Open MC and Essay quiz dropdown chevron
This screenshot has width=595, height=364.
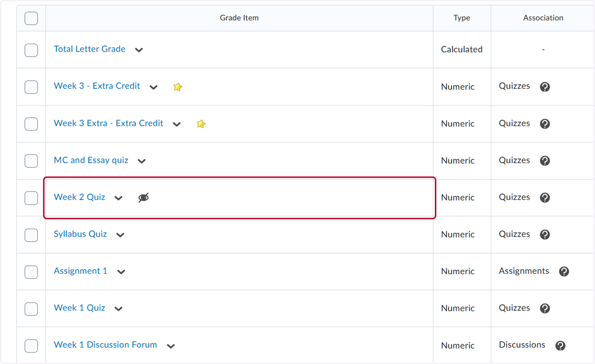click(x=142, y=161)
